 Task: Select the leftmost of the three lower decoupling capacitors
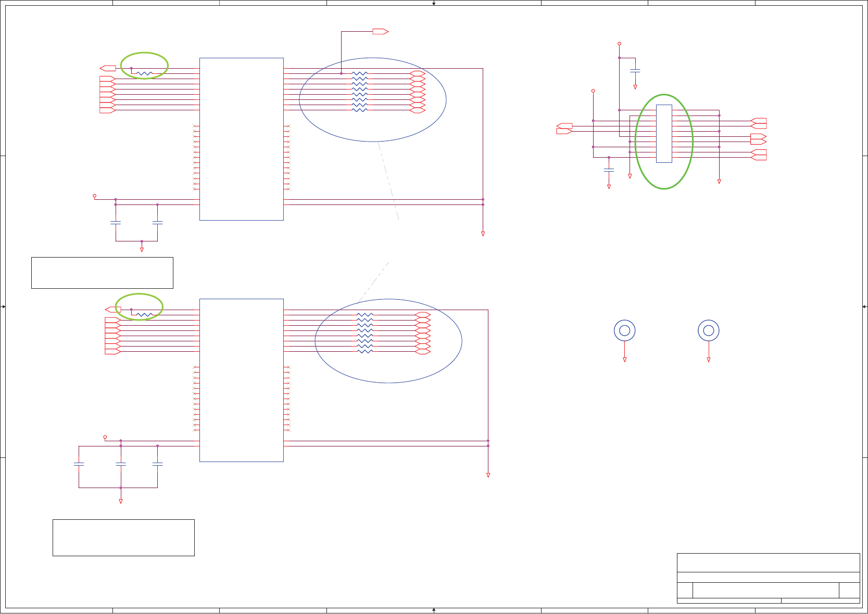[x=79, y=464]
